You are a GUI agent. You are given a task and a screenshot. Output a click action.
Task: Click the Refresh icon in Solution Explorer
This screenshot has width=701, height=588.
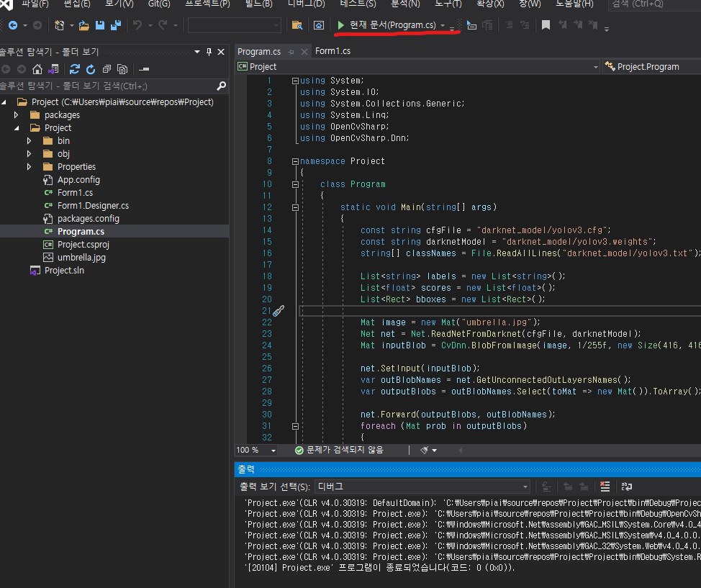coord(91,70)
